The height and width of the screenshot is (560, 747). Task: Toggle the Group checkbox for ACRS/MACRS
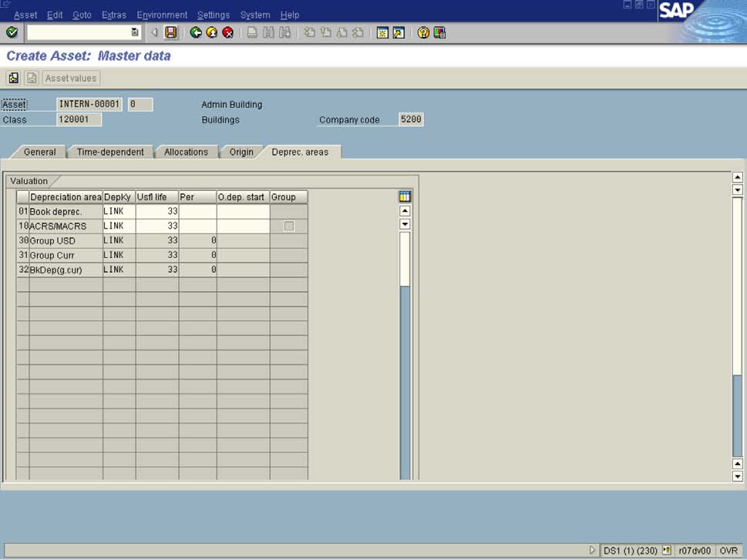click(x=288, y=225)
